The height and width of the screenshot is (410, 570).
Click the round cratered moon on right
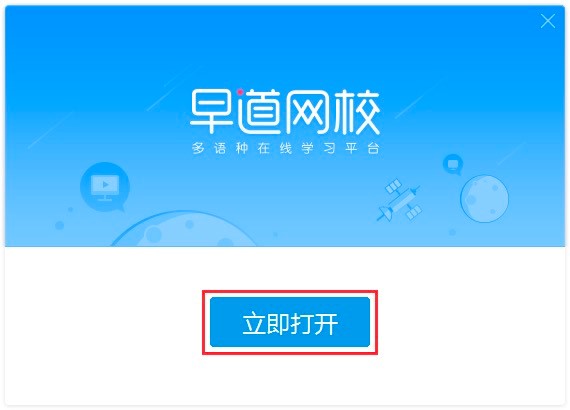484,199
